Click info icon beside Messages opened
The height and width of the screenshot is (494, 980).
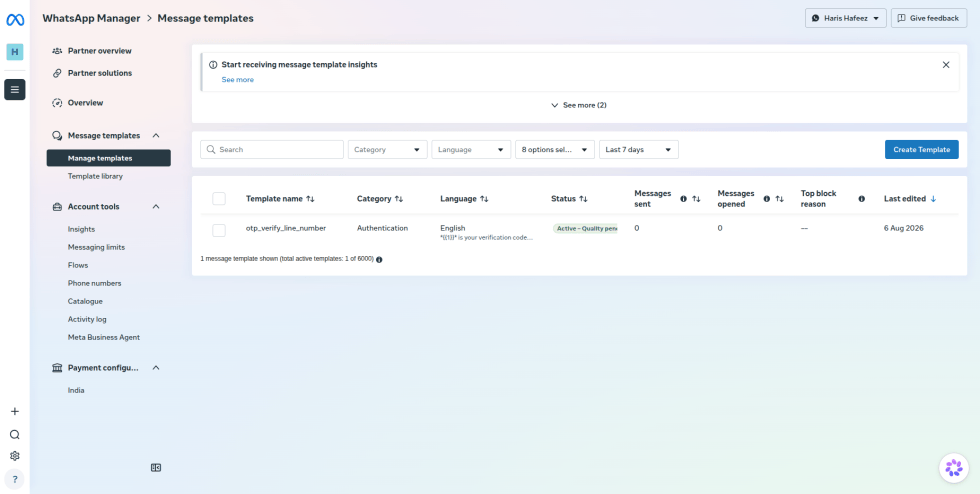click(767, 199)
